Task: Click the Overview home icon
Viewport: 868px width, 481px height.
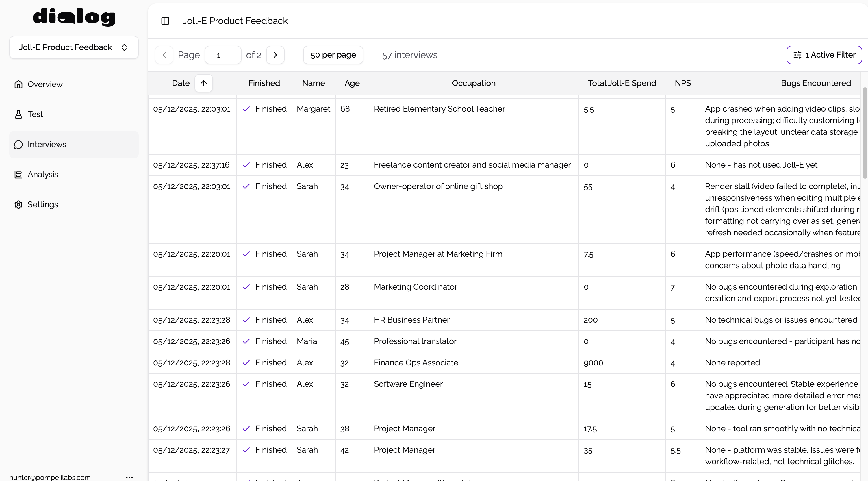Action: click(x=18, y=84)
